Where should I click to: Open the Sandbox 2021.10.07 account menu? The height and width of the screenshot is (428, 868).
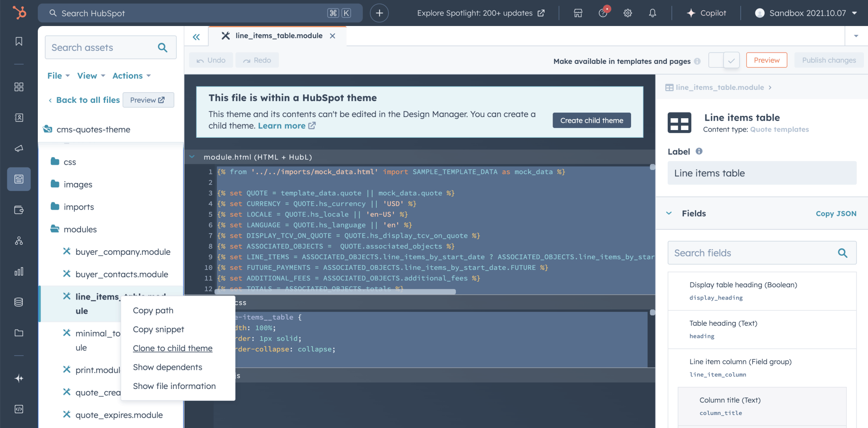(x=806, y=13)
